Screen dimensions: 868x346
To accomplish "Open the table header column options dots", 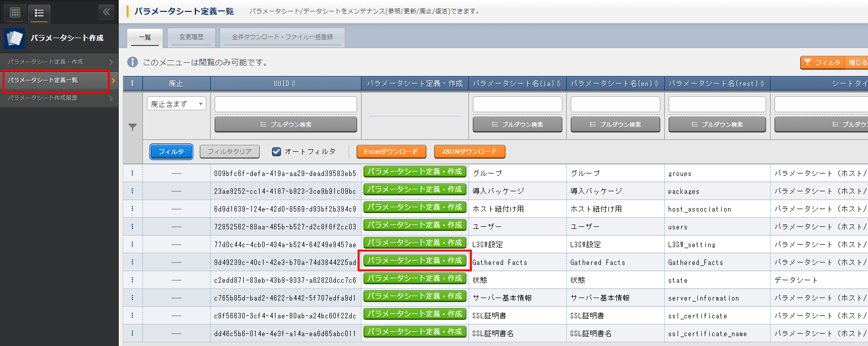I will pos(133,84).
